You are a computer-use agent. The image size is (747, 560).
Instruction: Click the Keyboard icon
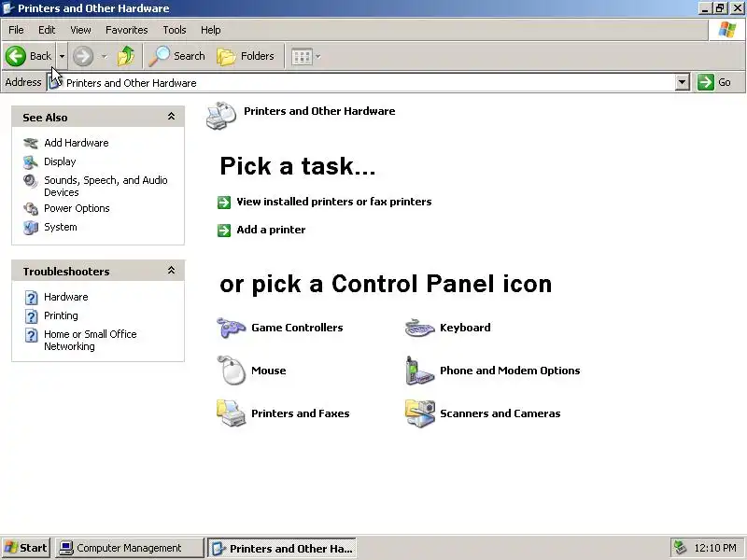pyautogui.click(x=419, y=328)
